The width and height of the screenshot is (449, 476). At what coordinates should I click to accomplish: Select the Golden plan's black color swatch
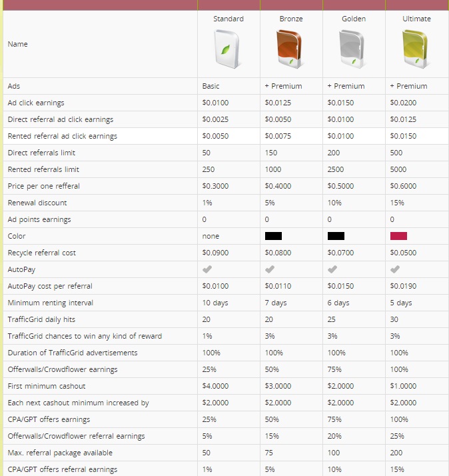[x=336, y=236]
